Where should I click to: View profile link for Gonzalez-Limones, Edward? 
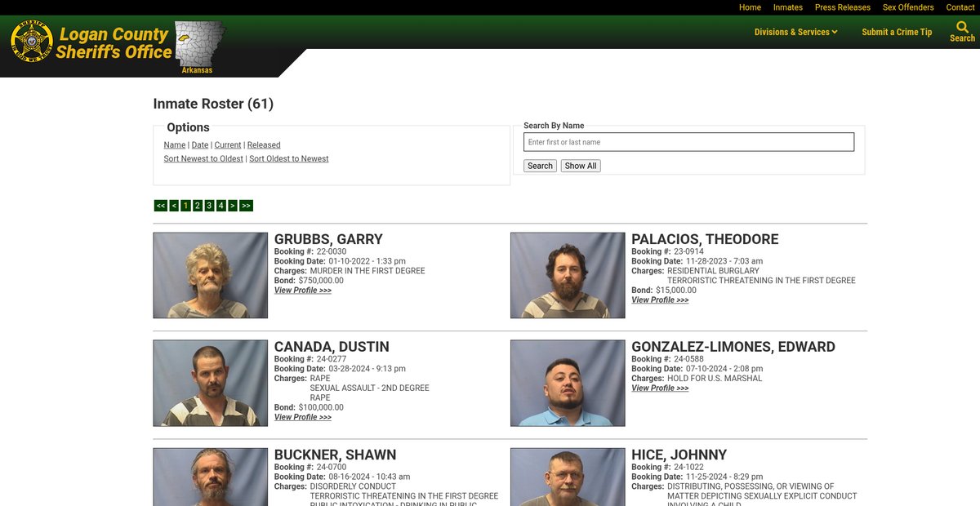(660, 388)
